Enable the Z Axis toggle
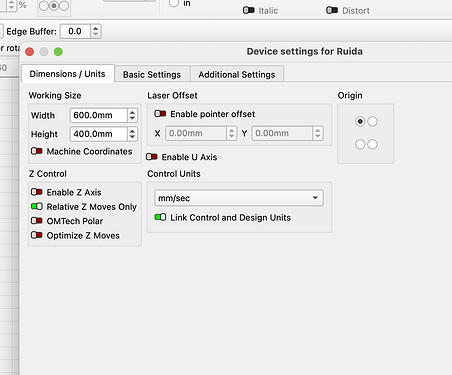452x375 pixels. click(37, 192)
